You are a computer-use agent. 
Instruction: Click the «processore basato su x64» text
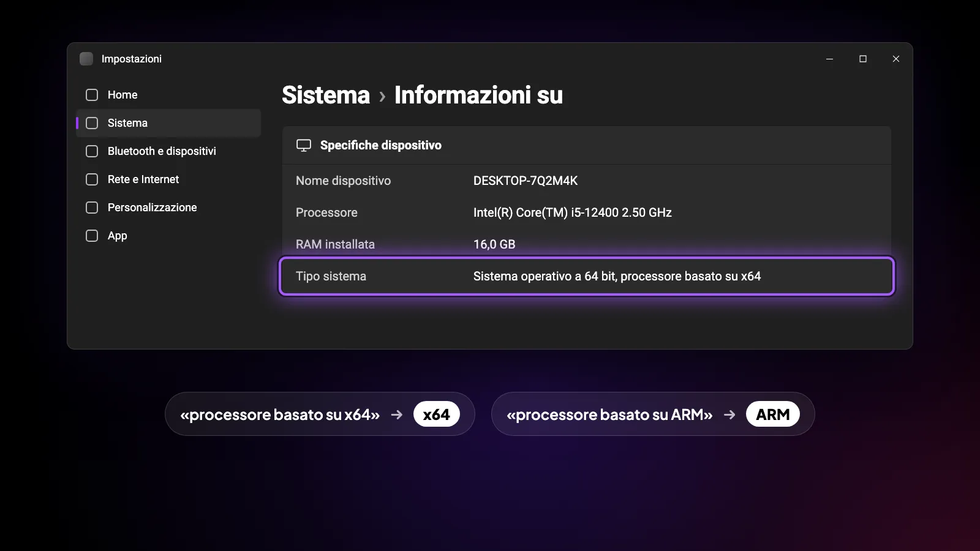pos(280,414)
